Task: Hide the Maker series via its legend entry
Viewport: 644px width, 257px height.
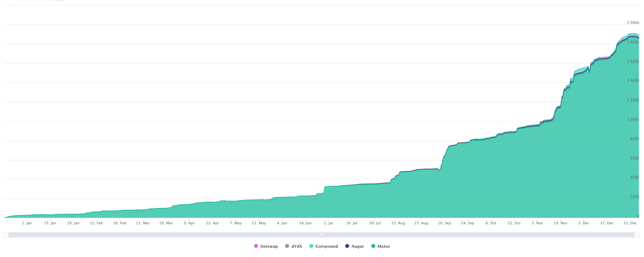Action: click(x=380, y=246)
